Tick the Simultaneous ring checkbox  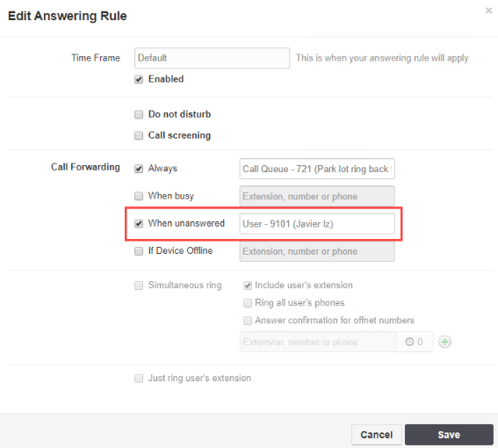(x=139, y=285)
